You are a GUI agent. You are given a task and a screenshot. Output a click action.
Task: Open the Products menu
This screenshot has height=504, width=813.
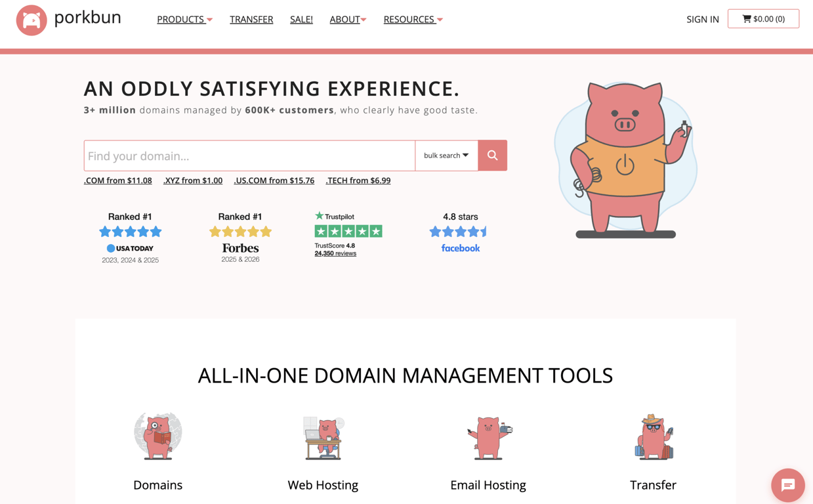pos(180,20)
